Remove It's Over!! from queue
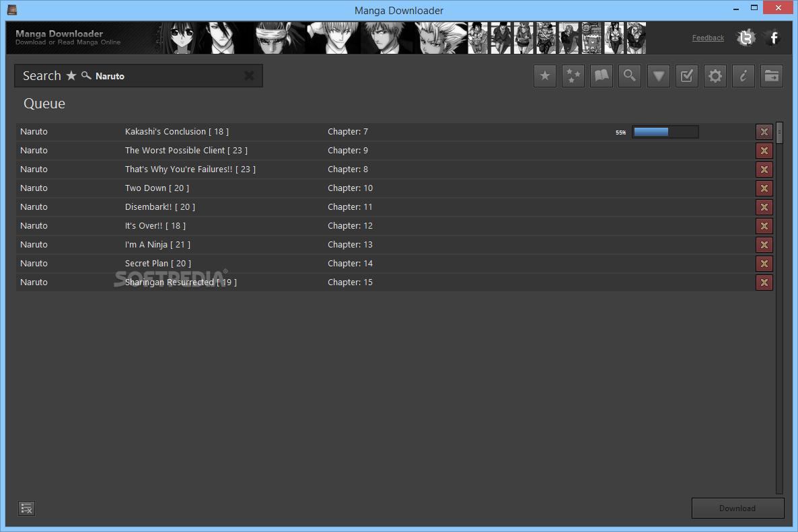This screenshot has height=532, width=798. 764,226
